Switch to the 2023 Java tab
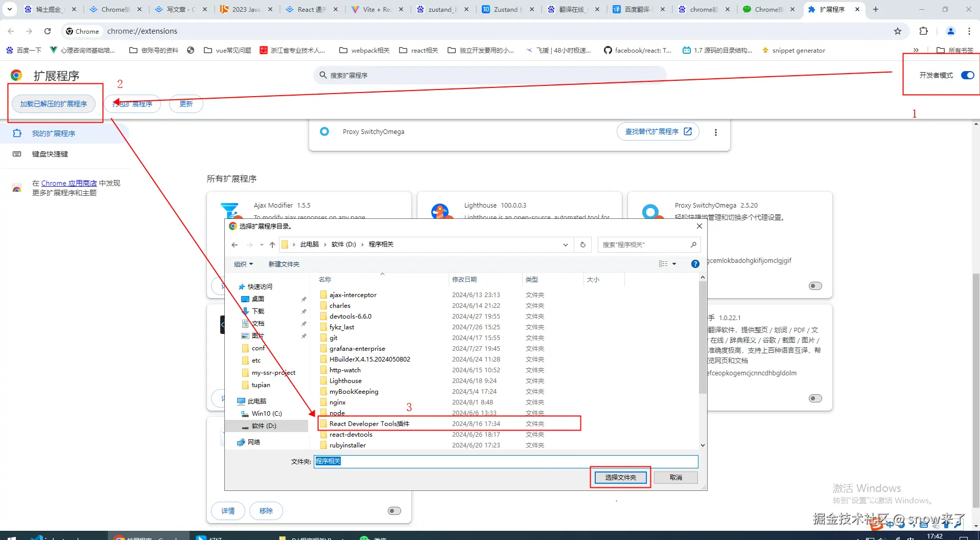Screen dimensions: 980x540 coord(246,9)
